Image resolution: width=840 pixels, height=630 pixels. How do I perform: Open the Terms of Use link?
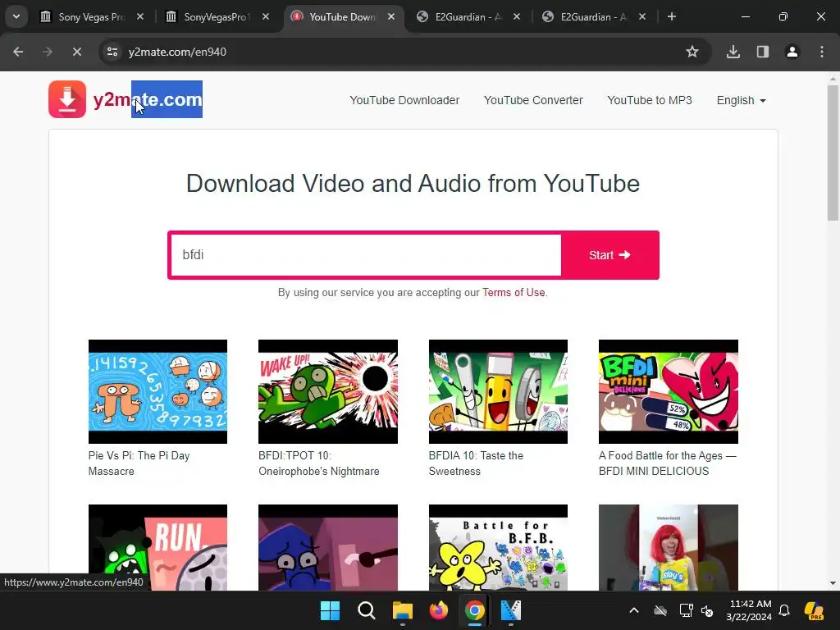(514, 293)
